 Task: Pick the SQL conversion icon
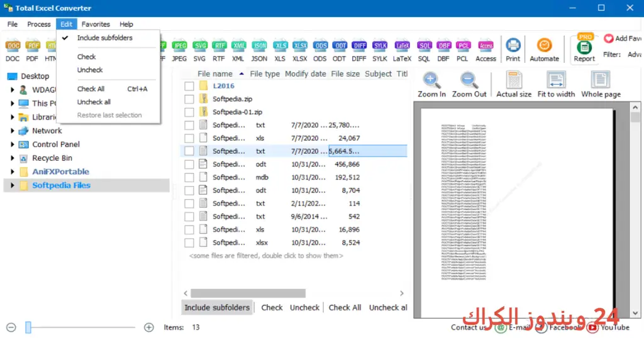(x=425, y=50)
